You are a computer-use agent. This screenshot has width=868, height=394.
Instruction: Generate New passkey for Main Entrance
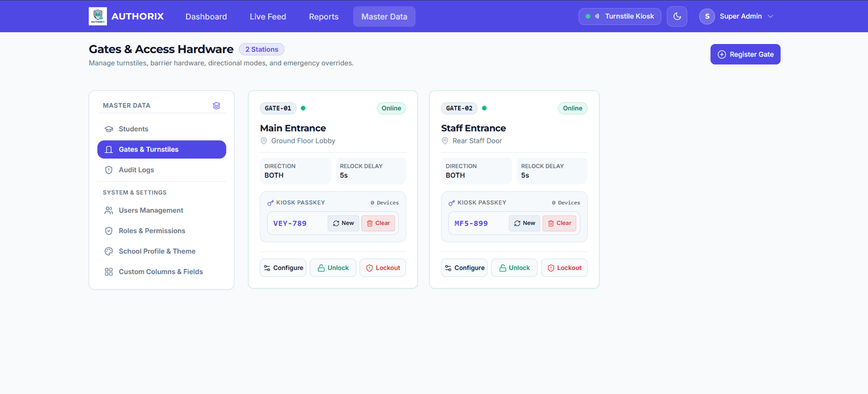(344, 223)
